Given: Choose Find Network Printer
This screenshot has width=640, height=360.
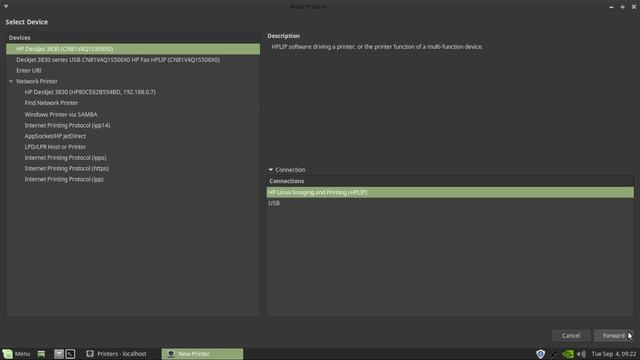Looking at the screenshot, I should [133, 103].
